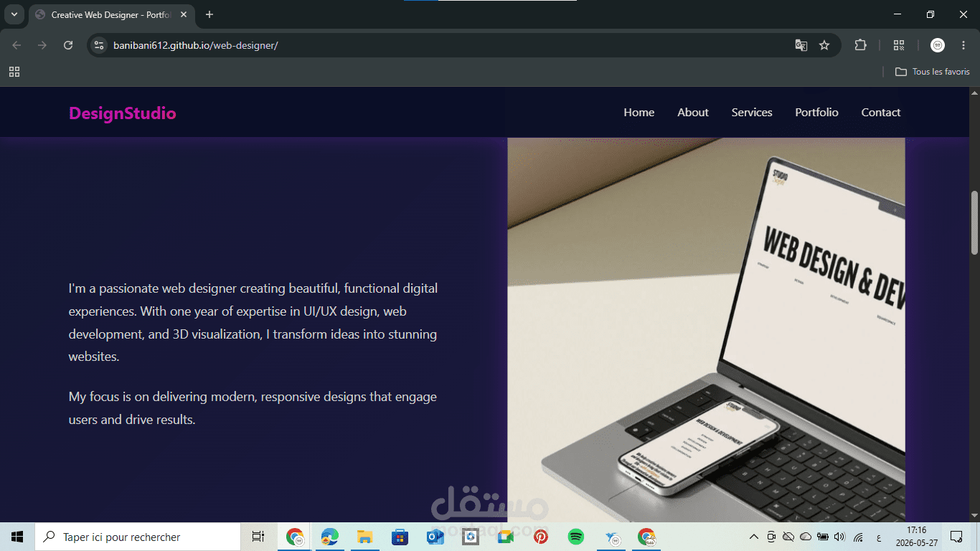Screen dimensions: 980x551
Task: Open the notification center icon
Action: (x=956, y=537)
